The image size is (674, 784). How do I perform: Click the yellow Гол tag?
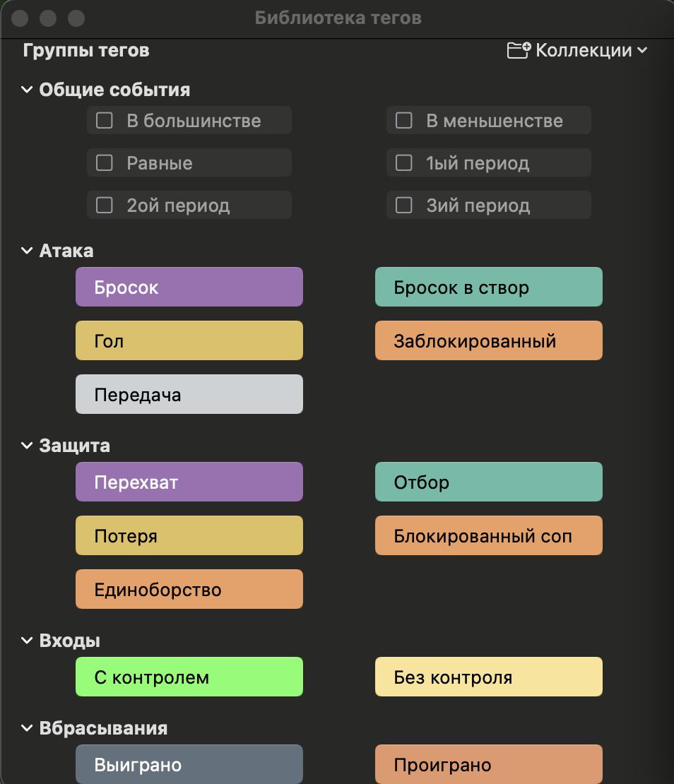189,340
